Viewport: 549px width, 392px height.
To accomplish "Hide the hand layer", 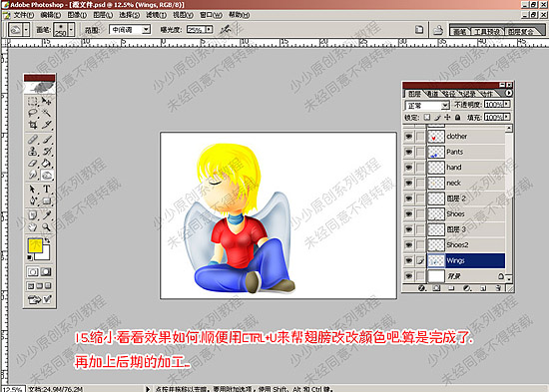I will [408, 168].
